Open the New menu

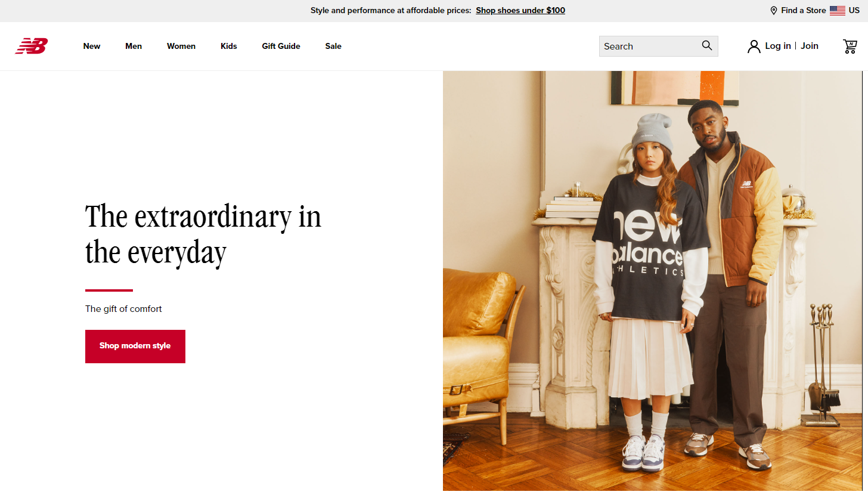tap(92, 46)
